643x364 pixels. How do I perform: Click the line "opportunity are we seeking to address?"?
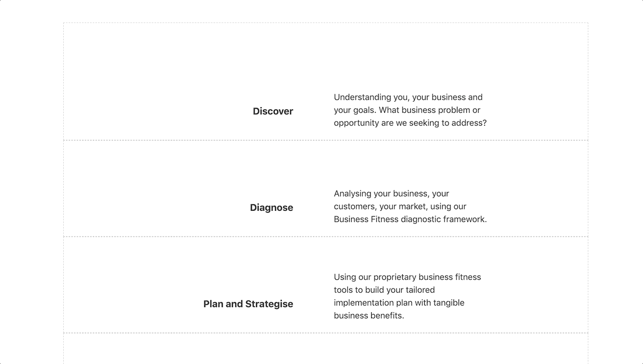(x=410, y=123)
